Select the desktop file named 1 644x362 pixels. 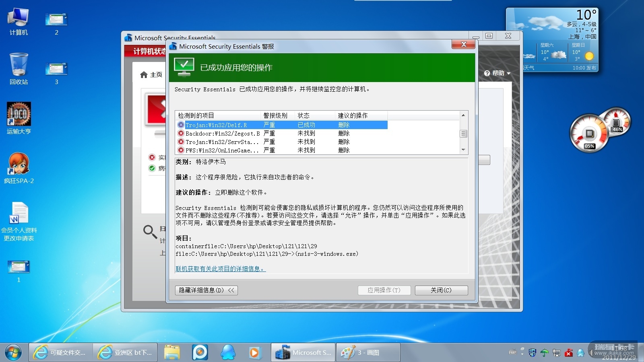[x=19, y=271]
